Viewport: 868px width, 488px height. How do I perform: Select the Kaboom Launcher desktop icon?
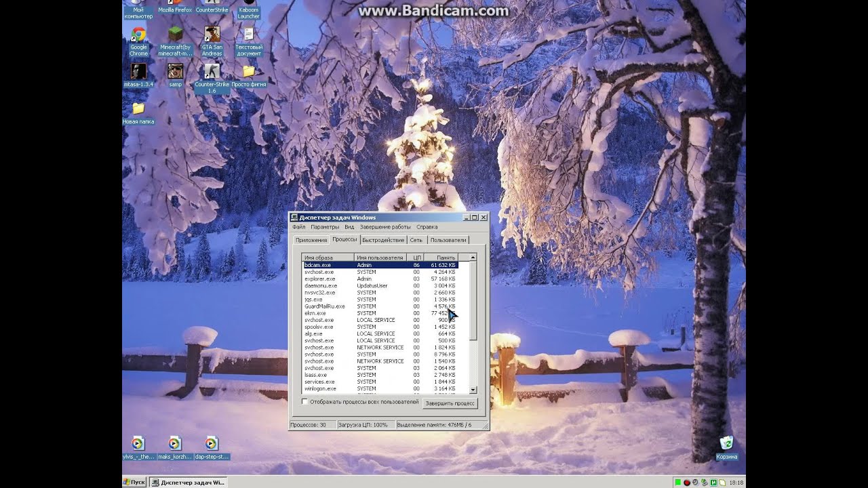[x=249, y=8]
